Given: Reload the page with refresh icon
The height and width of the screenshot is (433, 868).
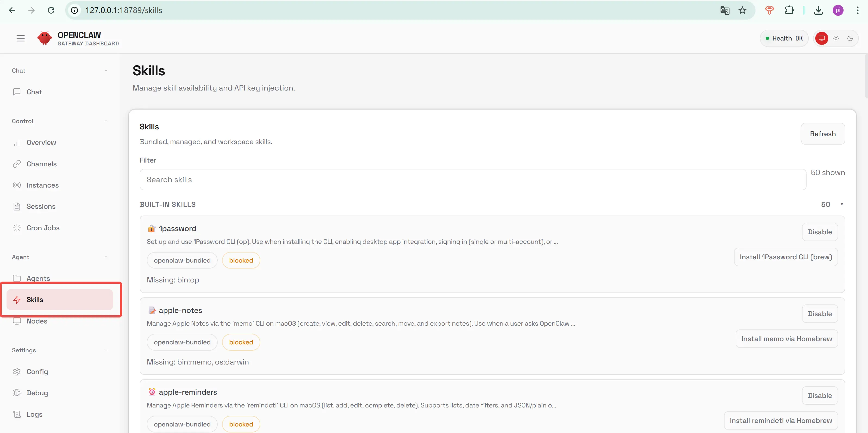Looking at the screenshot, I should tap(51, 10).
